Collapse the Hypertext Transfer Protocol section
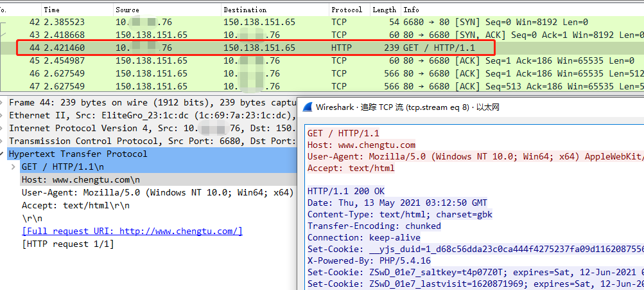Image resolution: width=644 pixels, height=290 pixels. [x=4, y=154]
